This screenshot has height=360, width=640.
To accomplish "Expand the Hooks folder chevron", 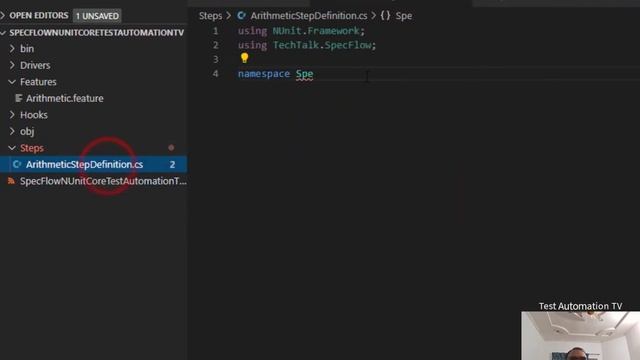I will coord(12,115).
